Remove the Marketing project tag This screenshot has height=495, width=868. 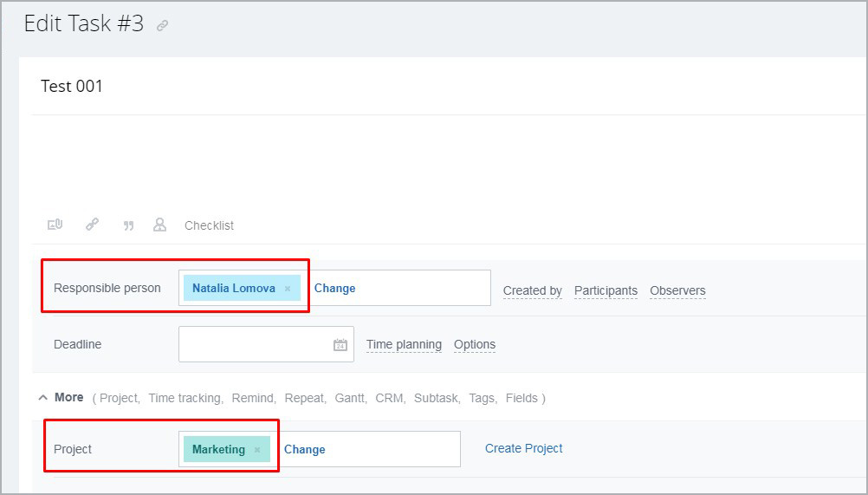(x=257, y=450)
